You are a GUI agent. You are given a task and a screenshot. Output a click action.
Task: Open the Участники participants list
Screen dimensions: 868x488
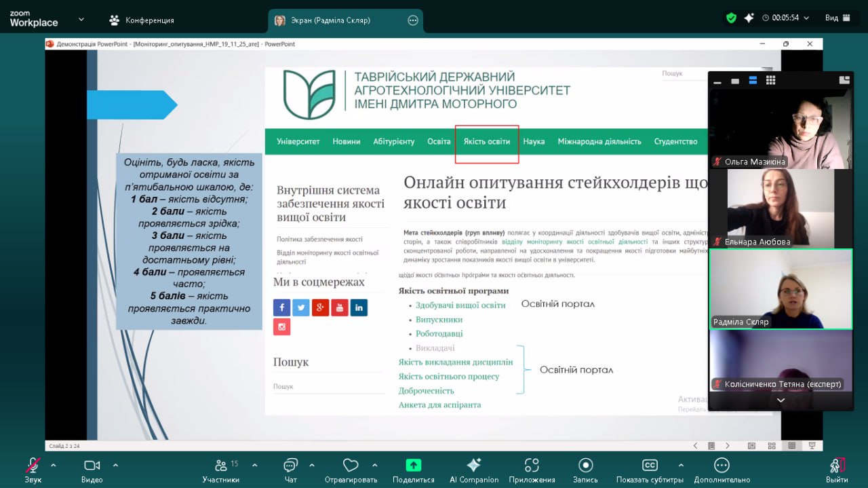221,467
